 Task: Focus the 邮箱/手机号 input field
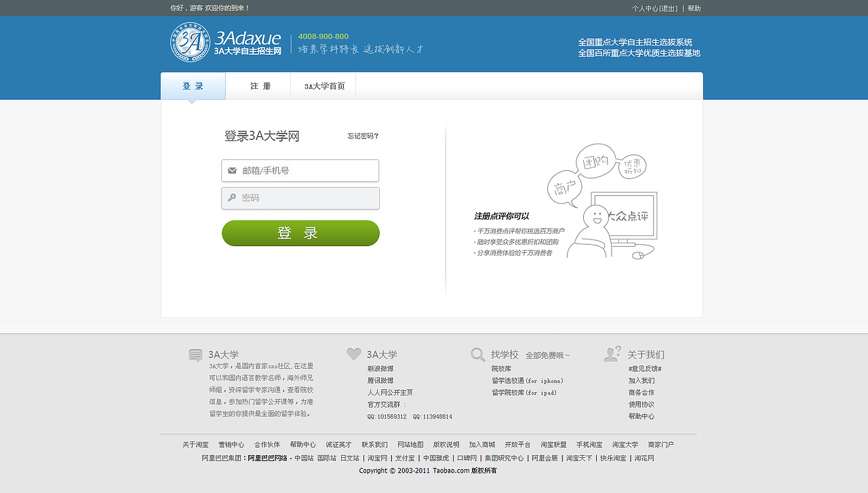click(x=300, y=171)
